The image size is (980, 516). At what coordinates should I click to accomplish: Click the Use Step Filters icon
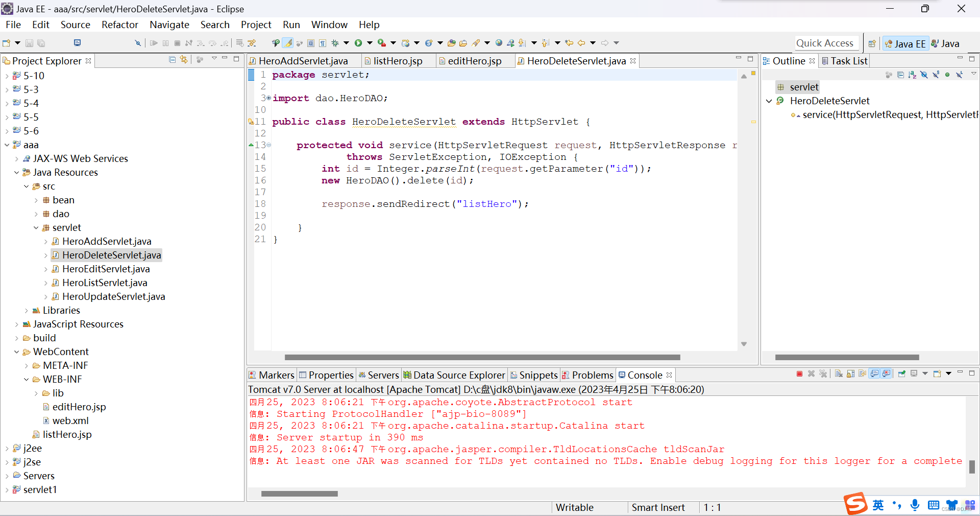pyautogui.click(x=252, y=43)
